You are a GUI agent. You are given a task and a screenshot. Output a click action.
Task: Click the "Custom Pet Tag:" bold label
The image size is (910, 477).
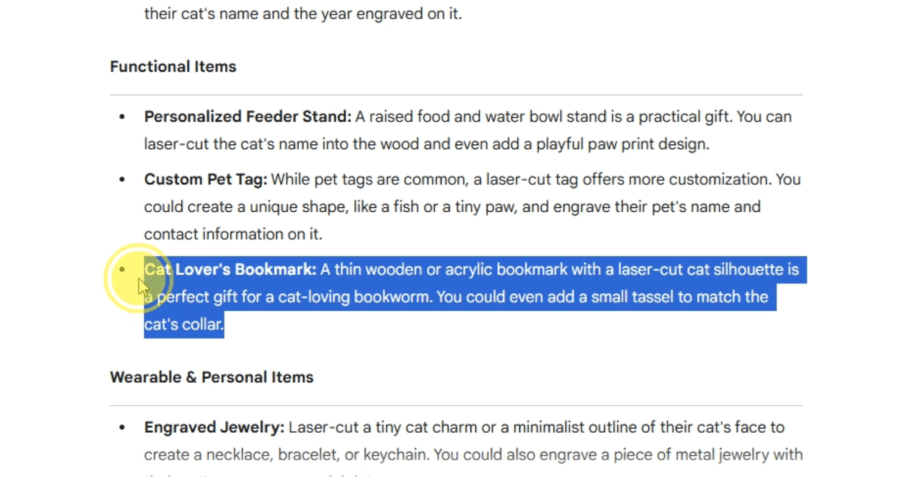click(x=206, y=180)
